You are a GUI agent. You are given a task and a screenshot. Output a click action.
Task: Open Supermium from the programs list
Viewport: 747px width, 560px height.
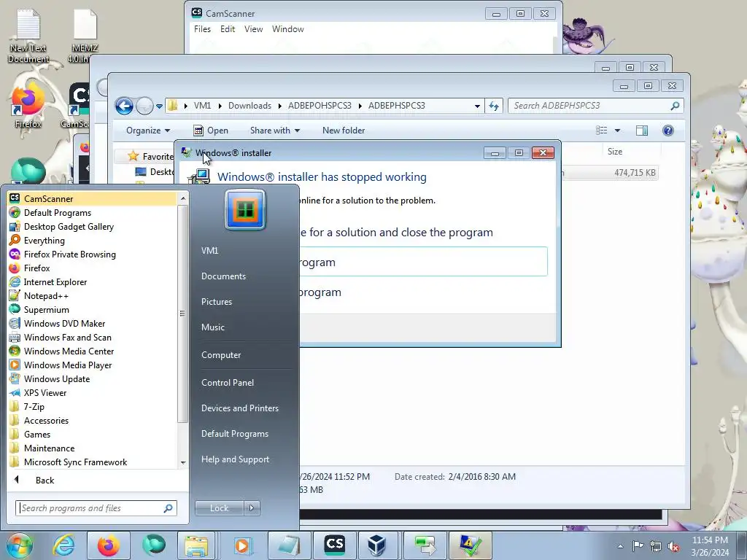[92, 309]
